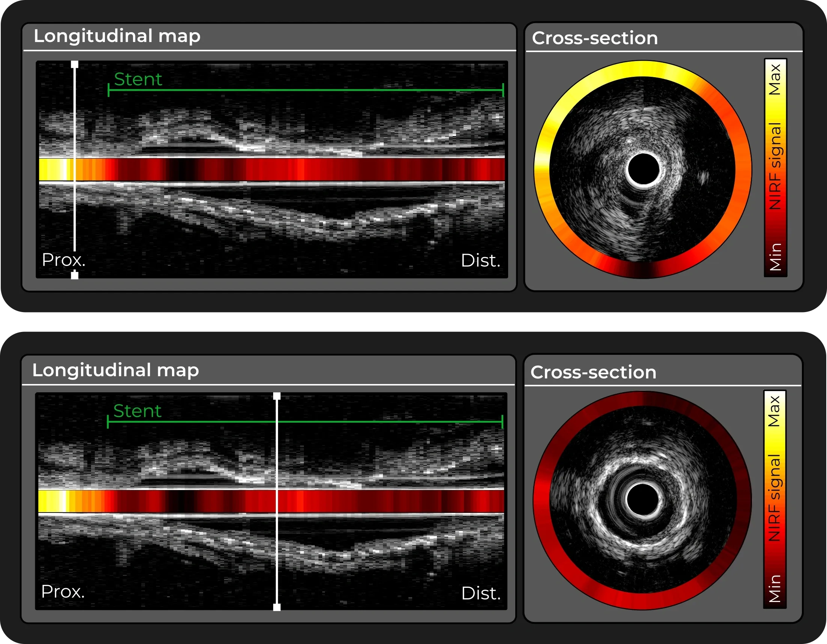Select the lower Longitudinal map title
827x644 pixels.
[x=115, y=370]
